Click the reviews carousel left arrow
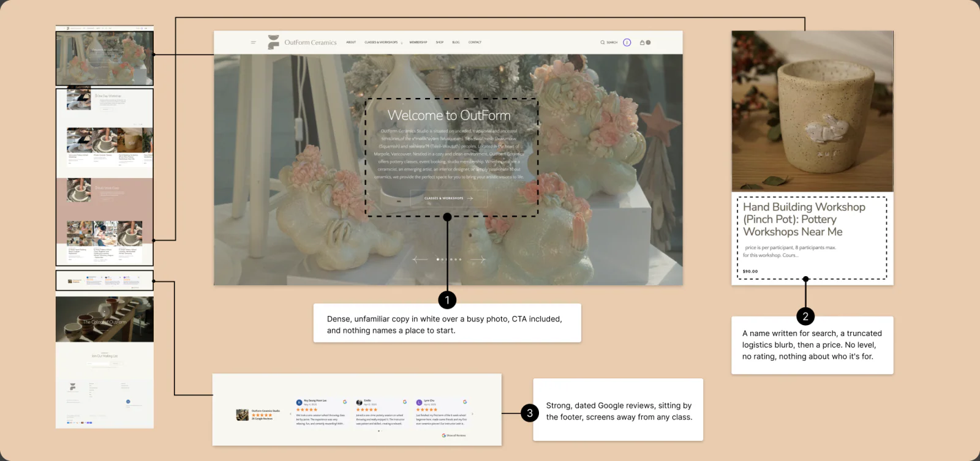The image size is (980, 461). [x=290, y=414]
